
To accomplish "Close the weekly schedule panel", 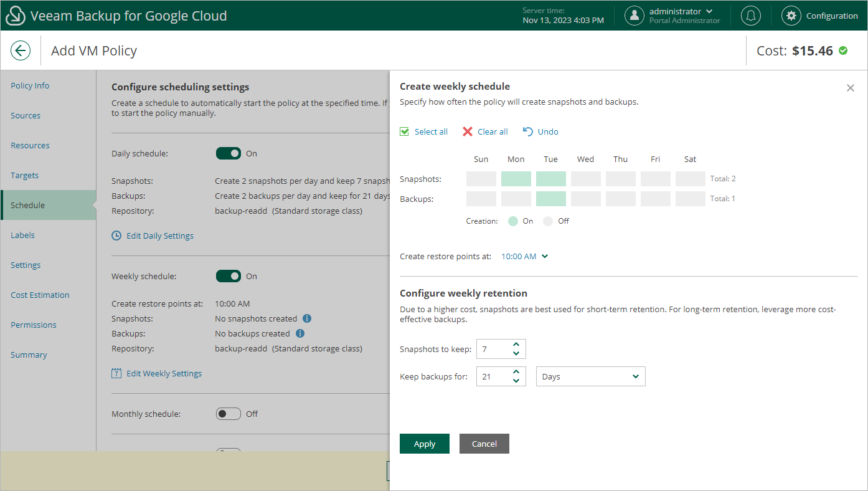I will click(850, 88).
